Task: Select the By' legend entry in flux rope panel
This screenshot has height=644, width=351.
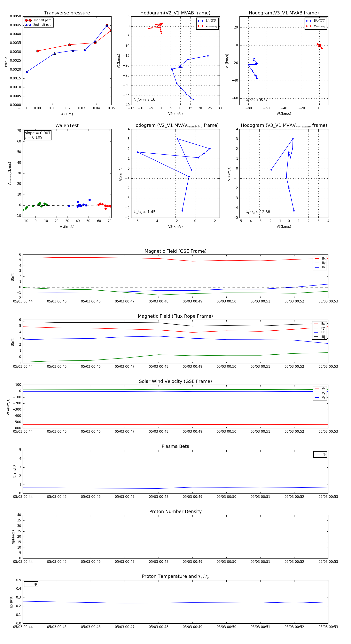Action: tap(320, 328)
